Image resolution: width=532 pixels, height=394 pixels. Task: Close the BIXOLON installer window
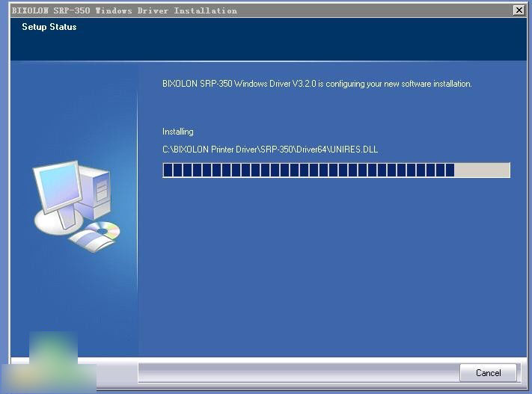pyautogui.click(x=519, y=10)
